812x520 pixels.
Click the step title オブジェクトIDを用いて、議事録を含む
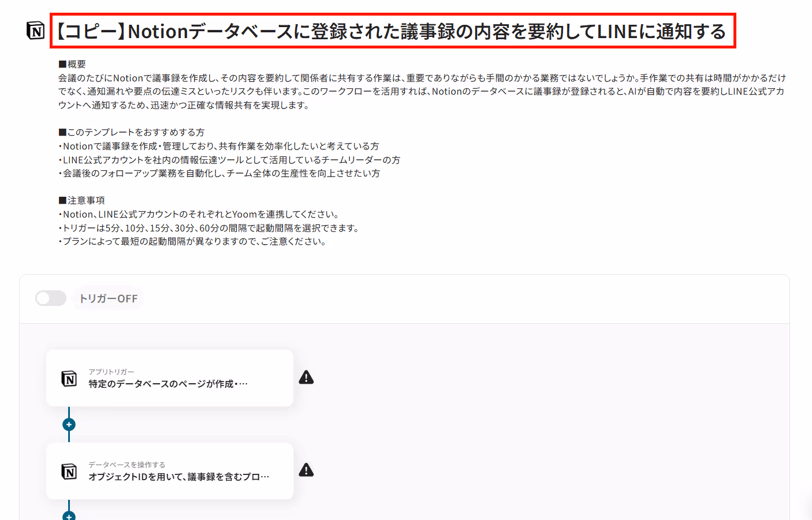coord(179,477)
